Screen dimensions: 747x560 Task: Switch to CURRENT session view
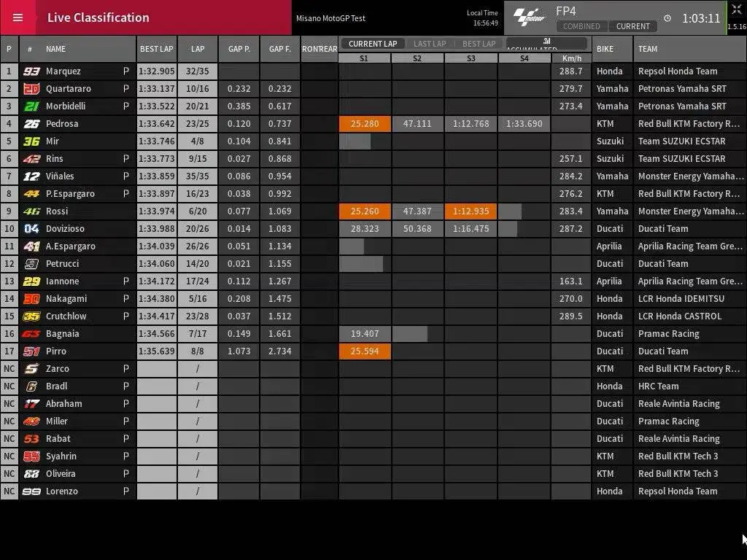632,26
